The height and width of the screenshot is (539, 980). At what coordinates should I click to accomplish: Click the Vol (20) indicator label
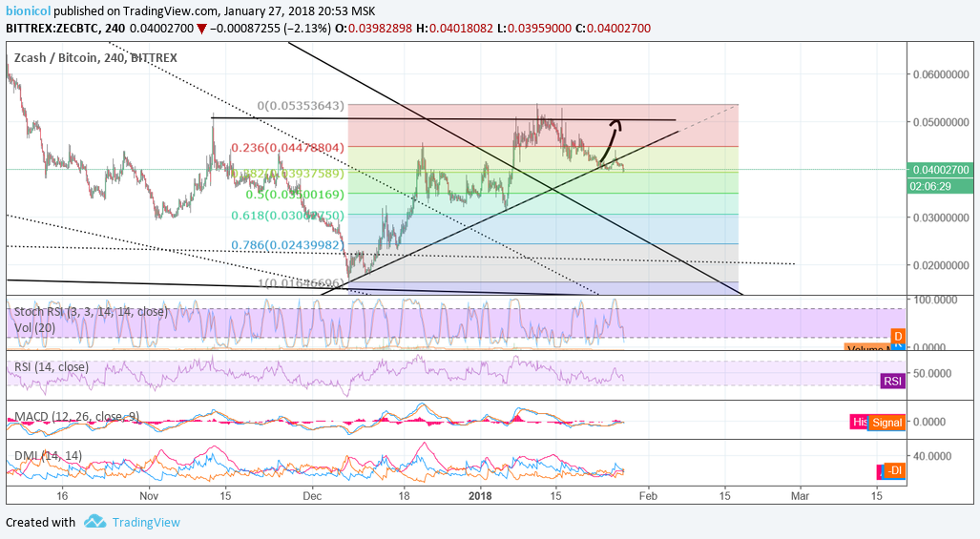click(34, 327)
